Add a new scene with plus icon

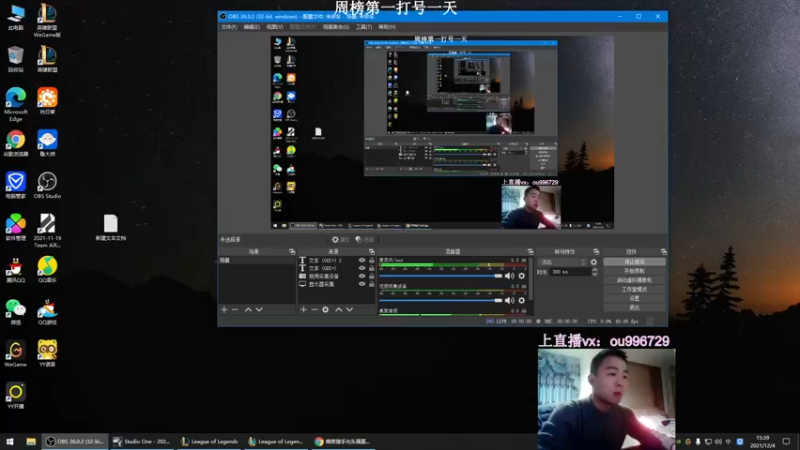[224, 310]
